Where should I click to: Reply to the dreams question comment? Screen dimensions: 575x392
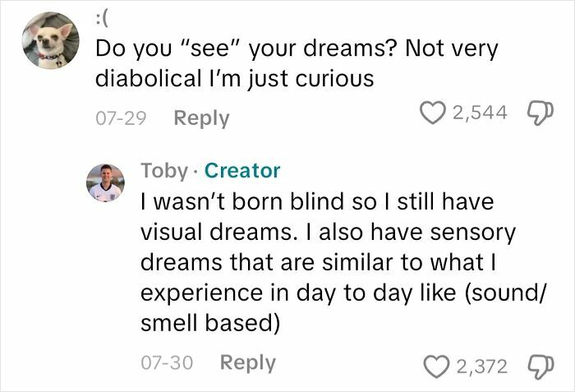[x=201, y=118]
